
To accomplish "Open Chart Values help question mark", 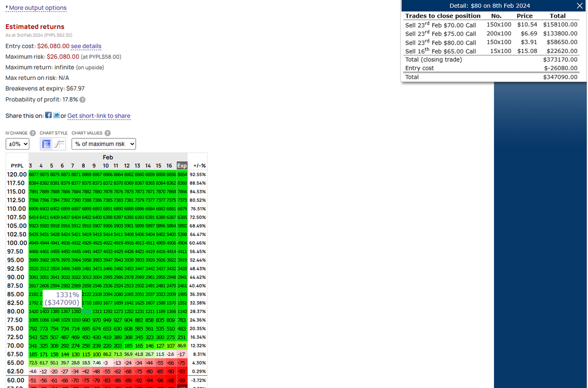I will 107,133.
